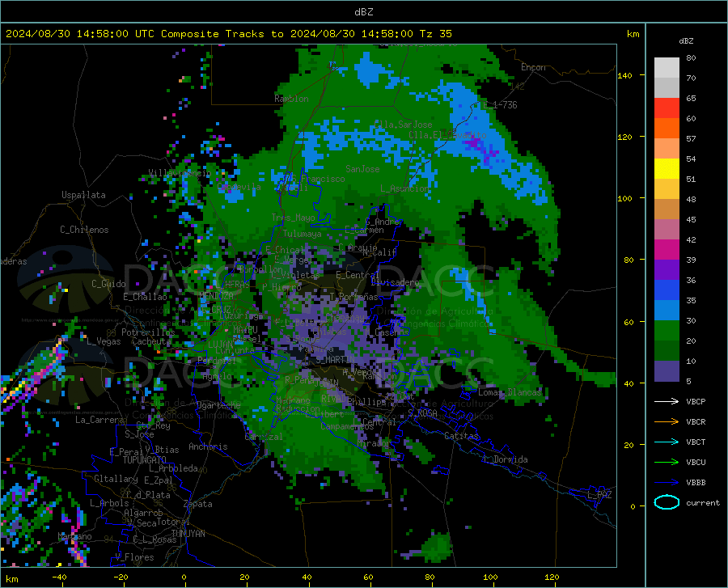Click the L_PAZ place label

tap(599, 495)
